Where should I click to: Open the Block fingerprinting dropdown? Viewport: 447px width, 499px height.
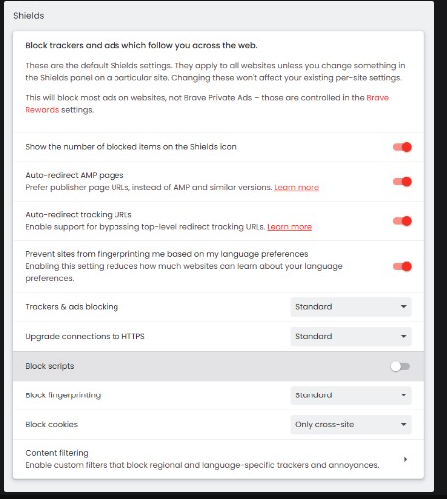(351, 395)
